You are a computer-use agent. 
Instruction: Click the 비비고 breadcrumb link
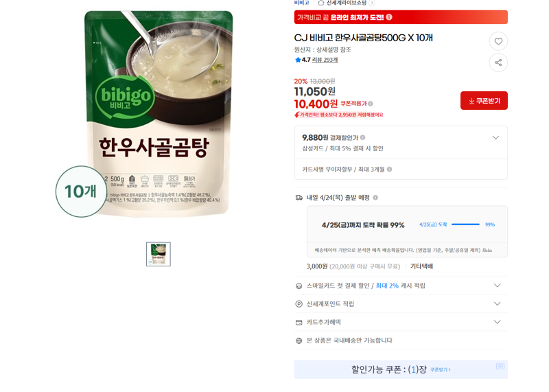301,3
